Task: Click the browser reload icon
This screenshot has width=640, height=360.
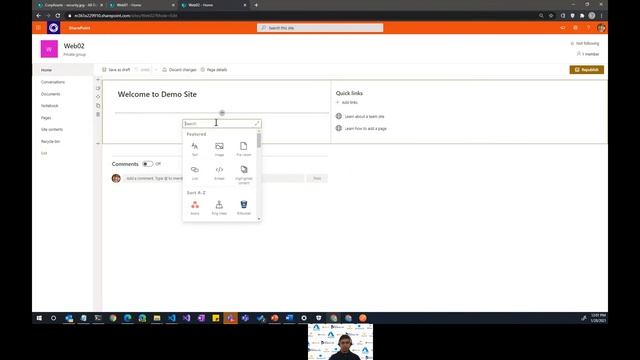Action: 58,16
